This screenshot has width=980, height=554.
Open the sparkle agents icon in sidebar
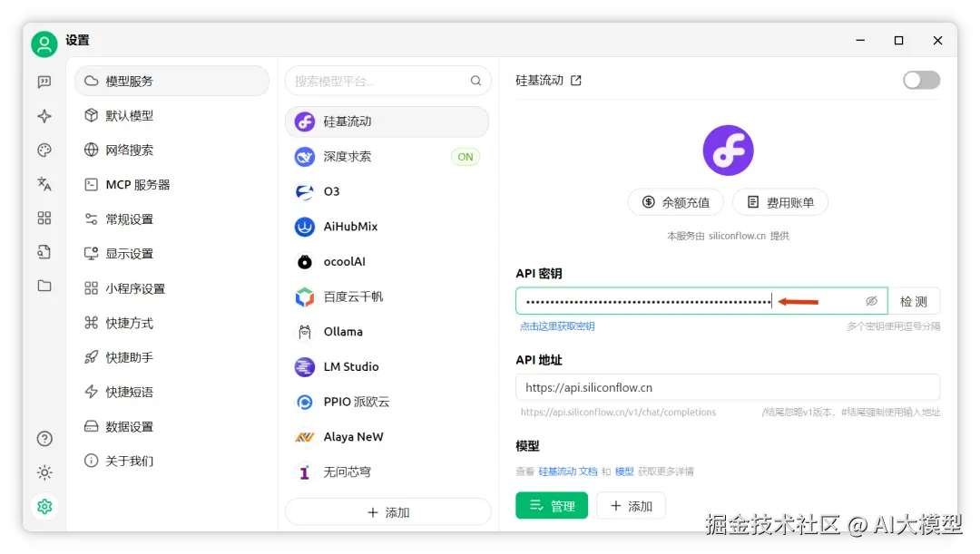pos(44,116)
